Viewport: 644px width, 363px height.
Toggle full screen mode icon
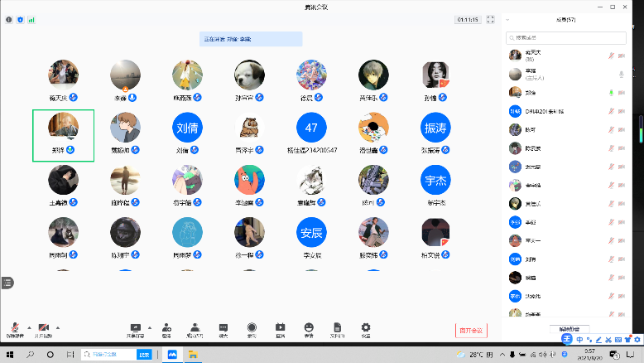coord(491,19)
